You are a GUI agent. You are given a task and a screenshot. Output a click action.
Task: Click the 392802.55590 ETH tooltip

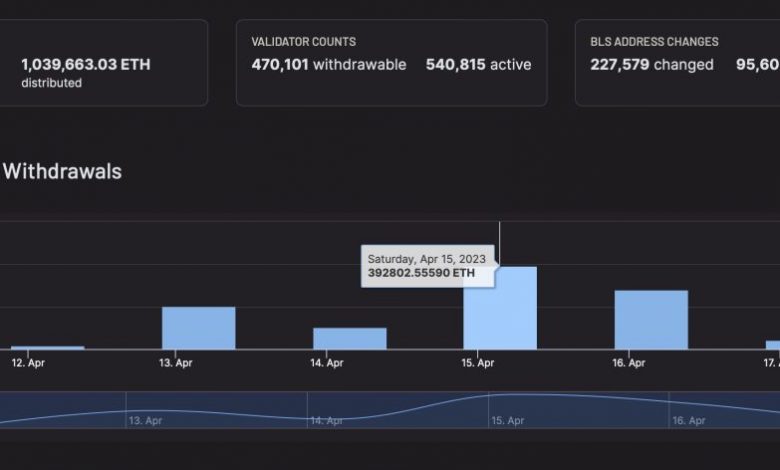click(x=426, y=265)
